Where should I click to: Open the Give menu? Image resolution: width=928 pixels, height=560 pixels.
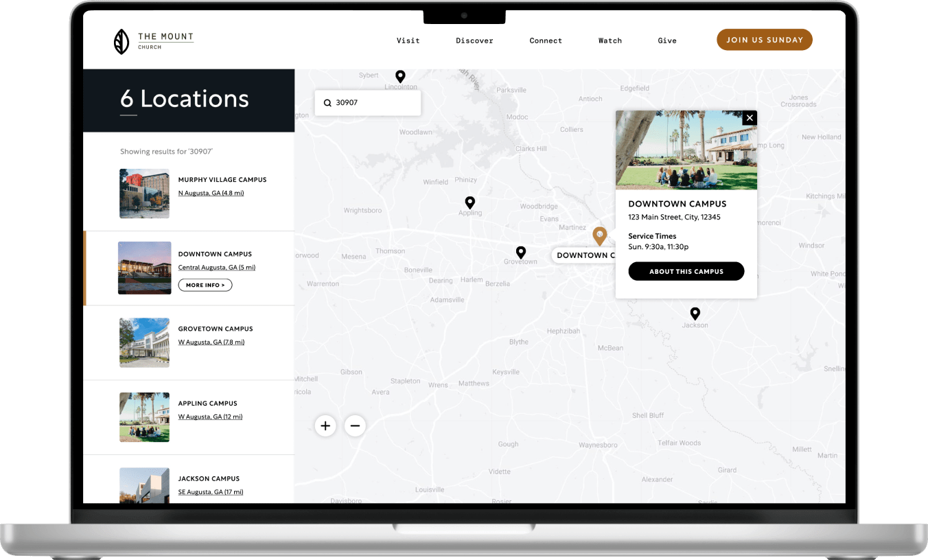667,40
